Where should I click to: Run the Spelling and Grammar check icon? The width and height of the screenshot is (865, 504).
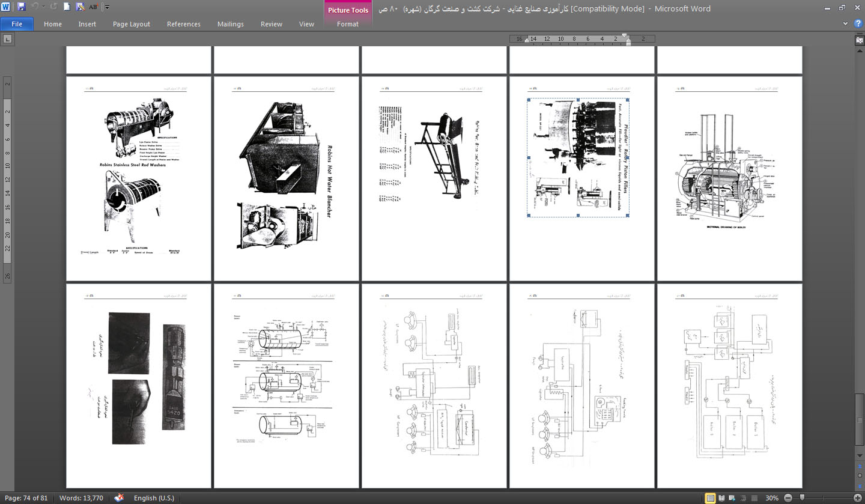(94, 7)
